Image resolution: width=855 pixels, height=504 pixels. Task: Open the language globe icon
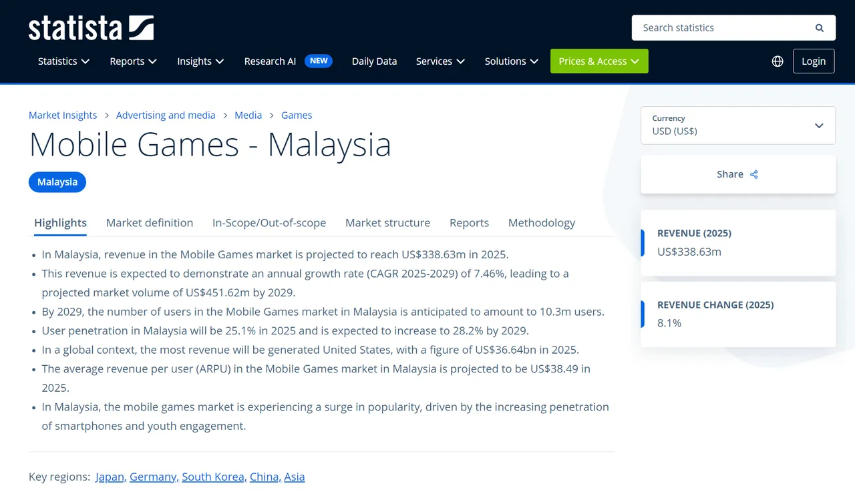pos(777,61)
